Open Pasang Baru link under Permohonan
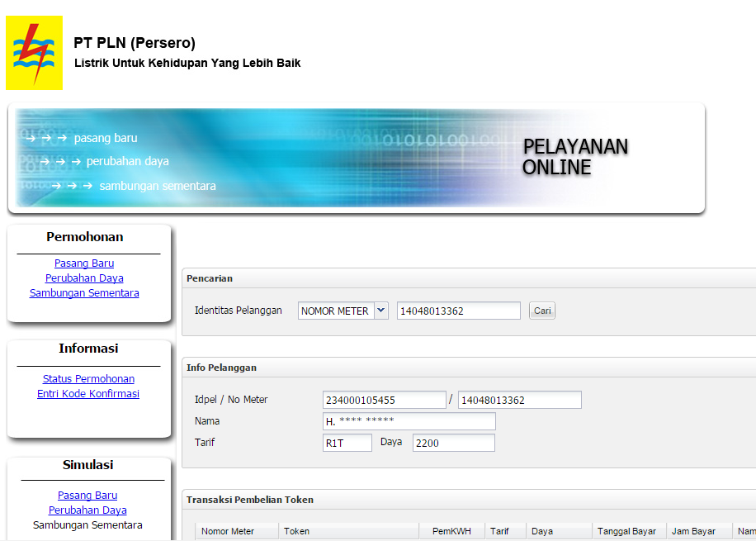Screen dimensions: 756x541 click(x=84, y=263)
